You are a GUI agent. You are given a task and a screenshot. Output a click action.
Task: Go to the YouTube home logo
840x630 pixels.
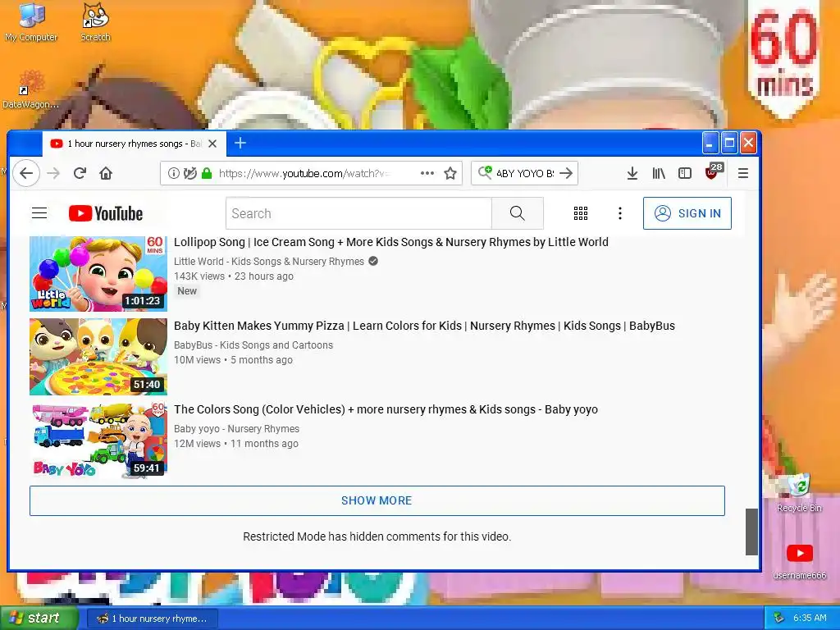[106, 213]
